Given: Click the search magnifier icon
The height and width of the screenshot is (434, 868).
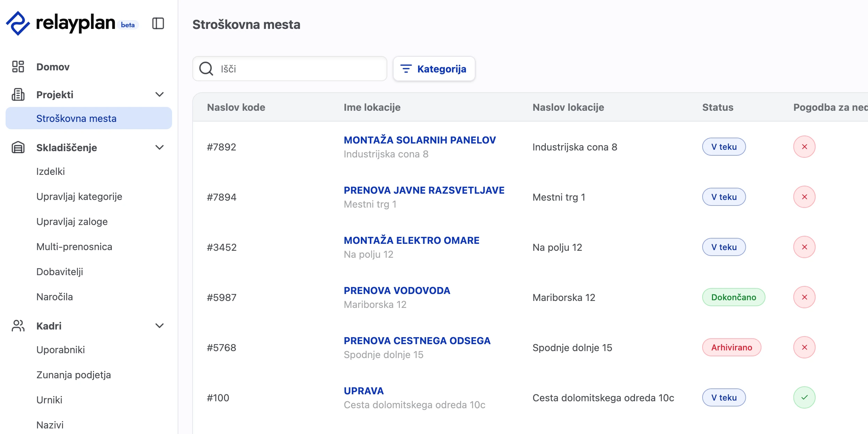Looking at the screenshot, I should 206,69.
